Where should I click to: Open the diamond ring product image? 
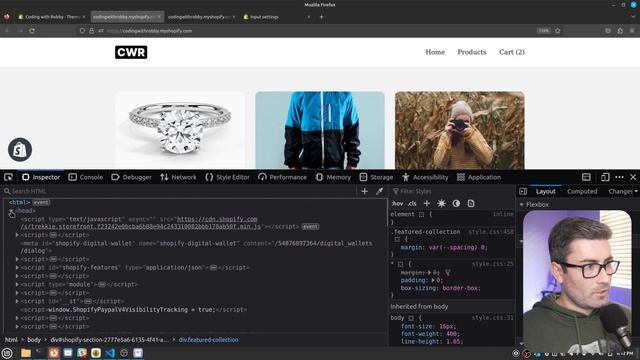180,130
